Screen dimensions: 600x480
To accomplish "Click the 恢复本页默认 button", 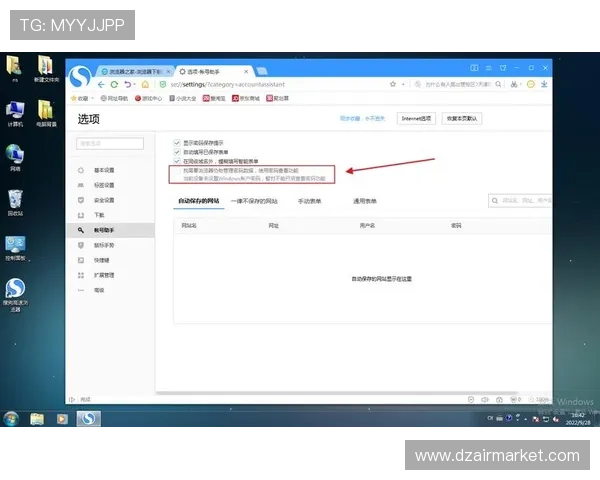I will [462, 118].
